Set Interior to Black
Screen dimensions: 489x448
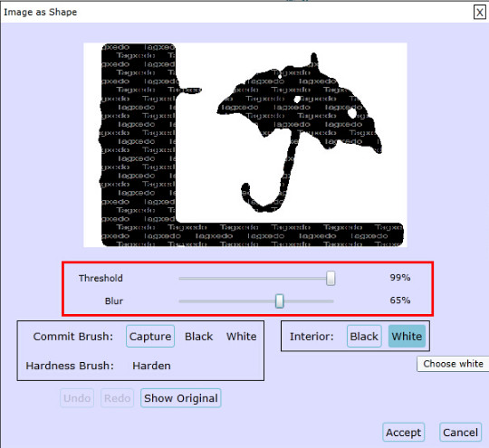coord(364,336)
